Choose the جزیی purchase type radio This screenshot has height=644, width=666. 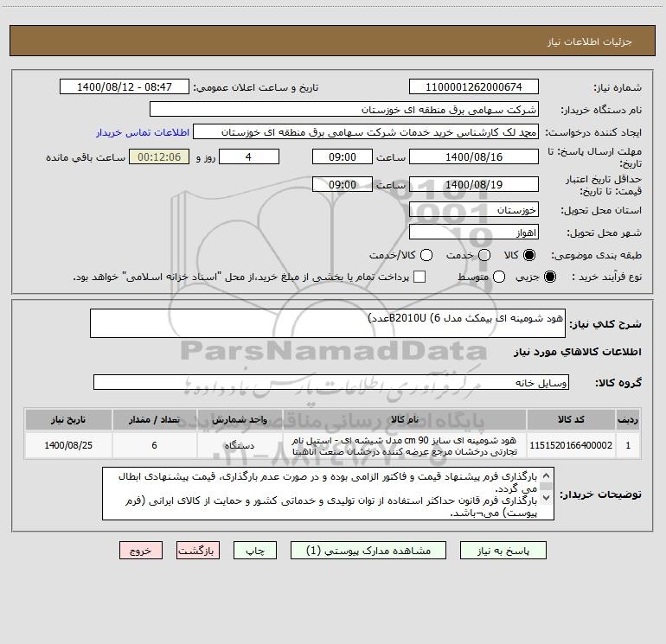pos(549,277)
